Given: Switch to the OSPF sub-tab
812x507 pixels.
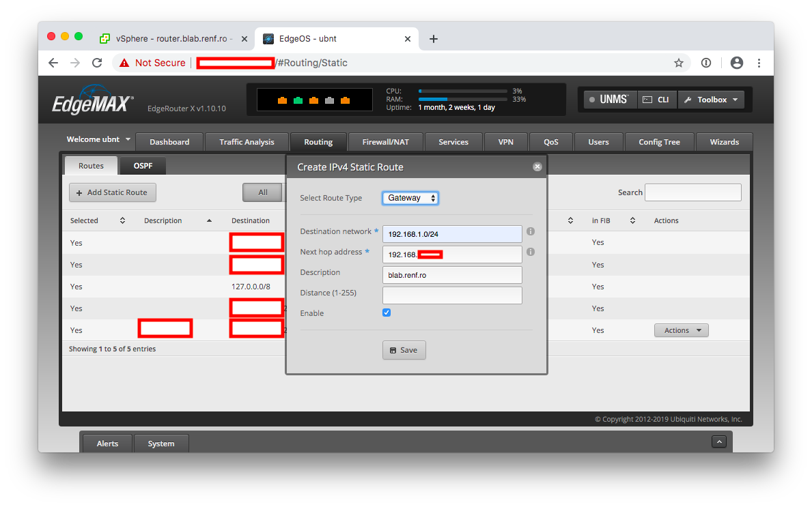Looking at the screenshot, I should click(143, 166).
